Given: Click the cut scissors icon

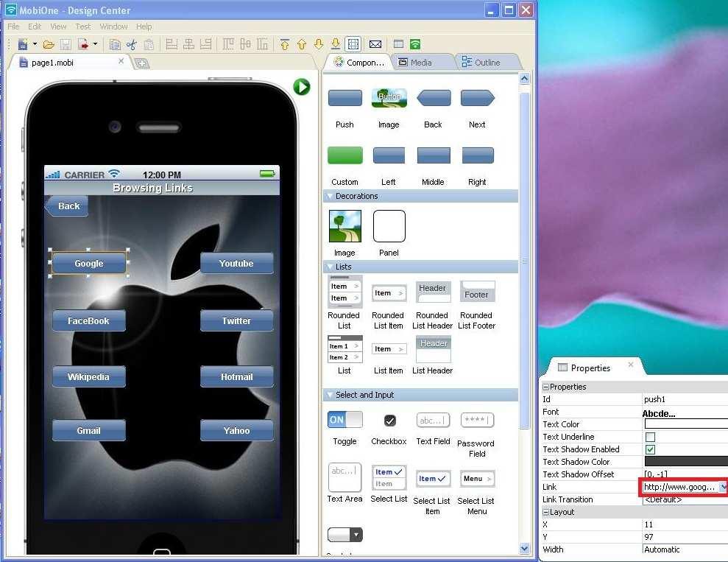Looking at the screenshot, I should click(x=132, y=45).
